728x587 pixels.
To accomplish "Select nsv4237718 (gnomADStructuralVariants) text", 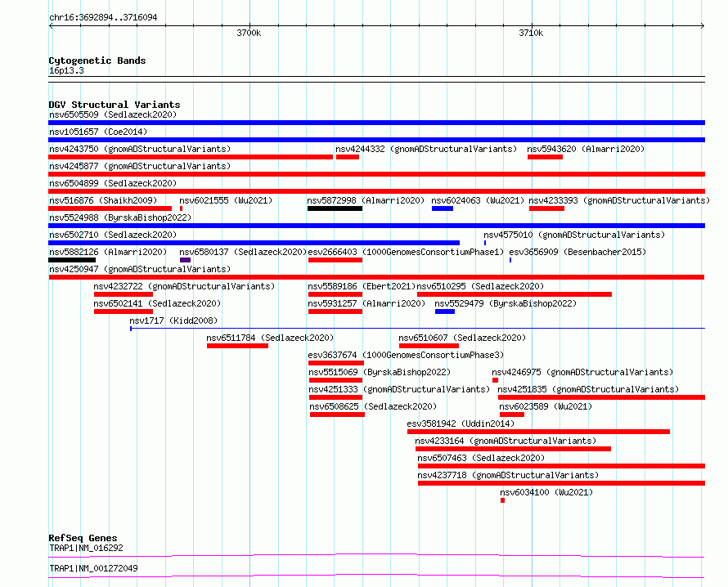I will click(508, 475).
